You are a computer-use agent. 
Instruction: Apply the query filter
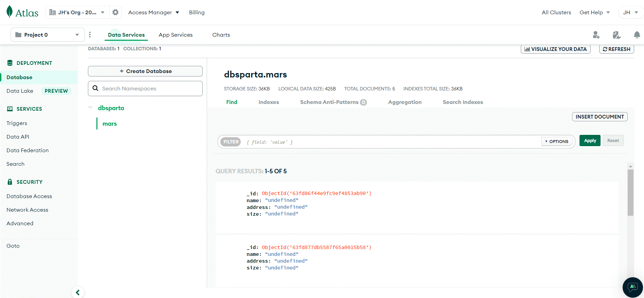click(x=590, y=141)
